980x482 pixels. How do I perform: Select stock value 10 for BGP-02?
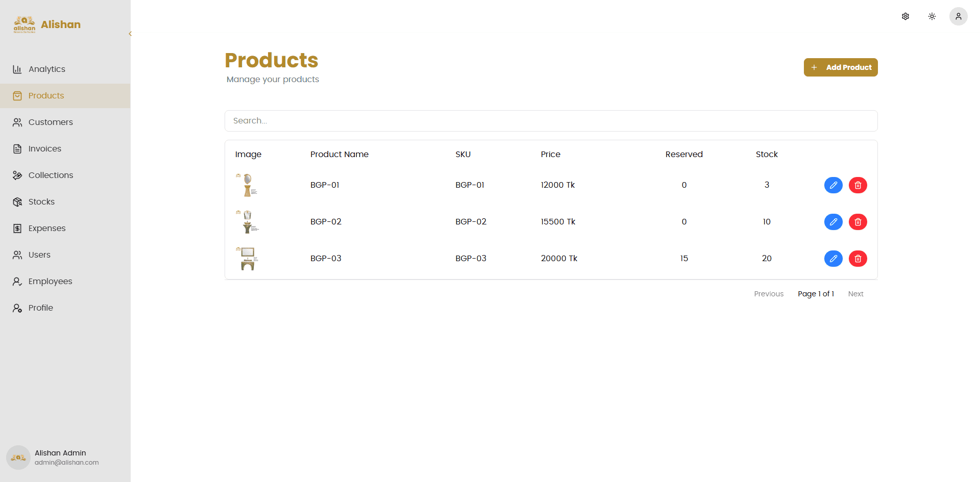pyautogui.click(x=767, y=222)
